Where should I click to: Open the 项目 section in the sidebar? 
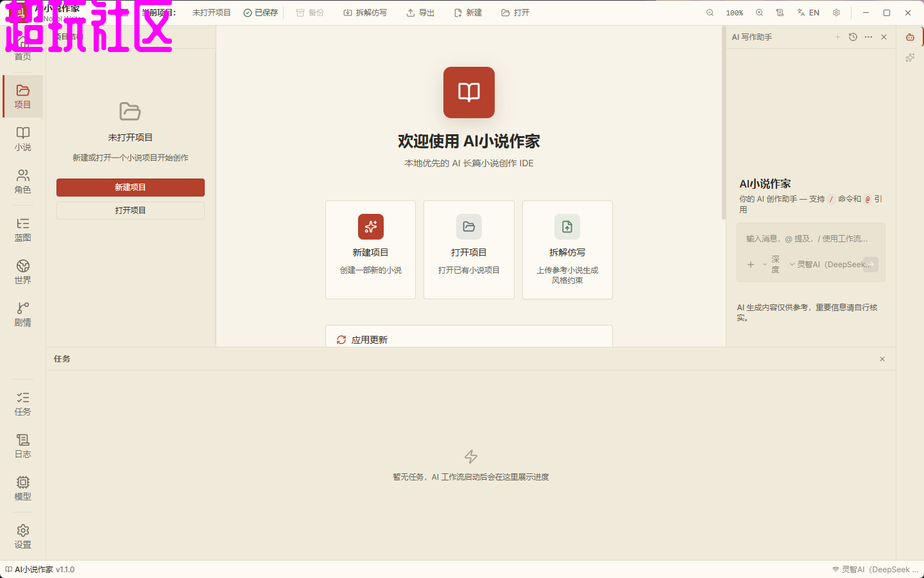23,96
